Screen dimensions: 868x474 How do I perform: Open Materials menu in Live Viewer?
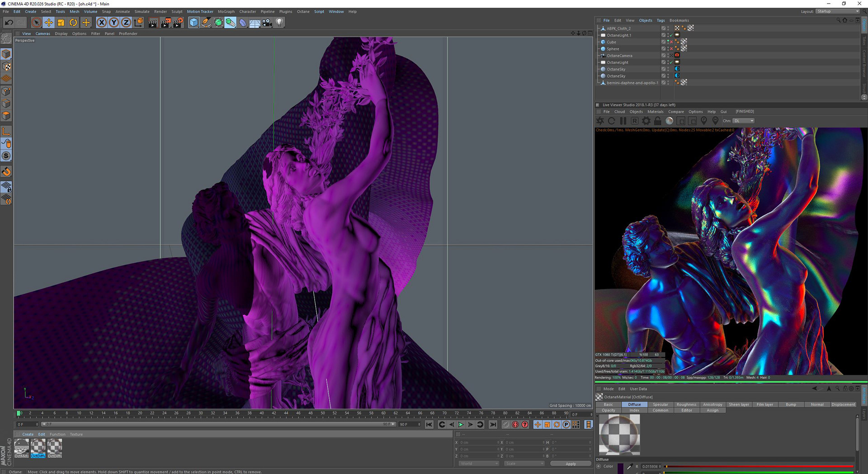655,112
